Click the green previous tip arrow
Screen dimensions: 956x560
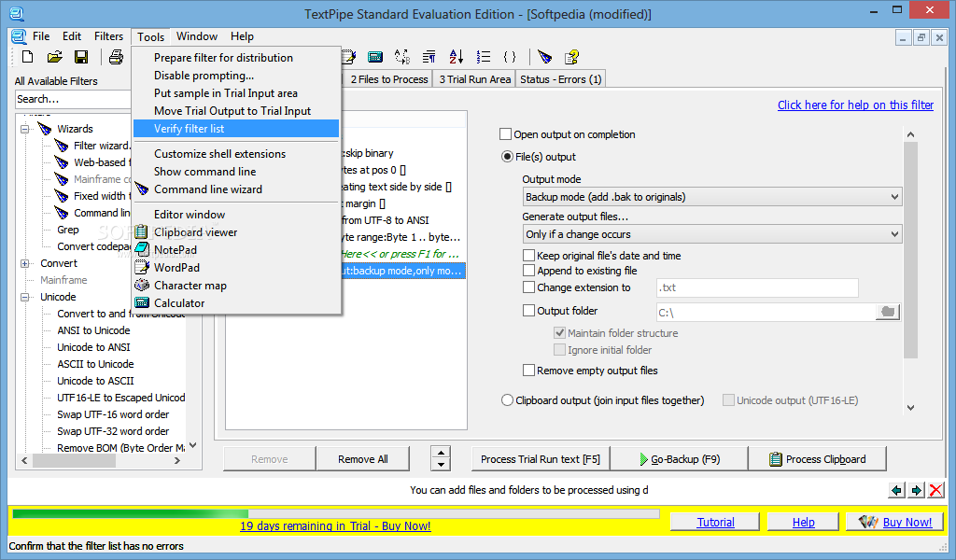(896, 490)
